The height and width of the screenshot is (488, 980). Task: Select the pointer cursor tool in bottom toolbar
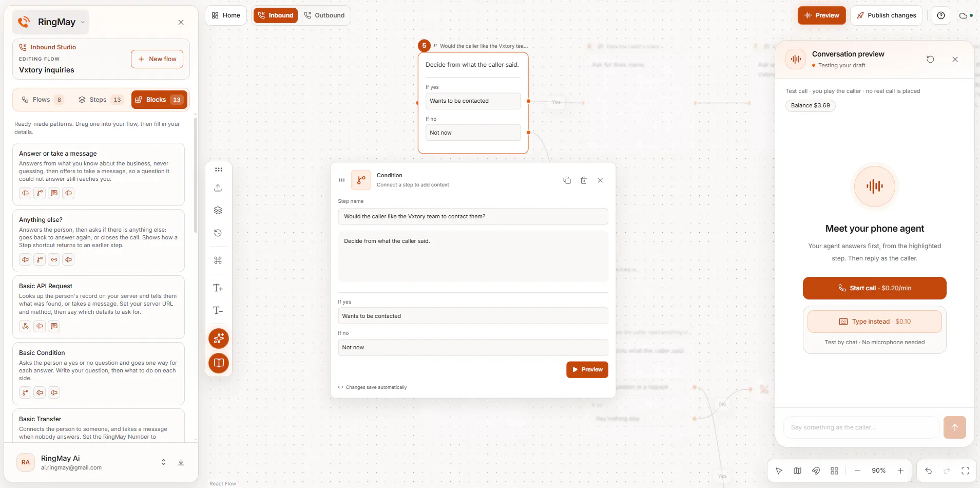(779, 471)
